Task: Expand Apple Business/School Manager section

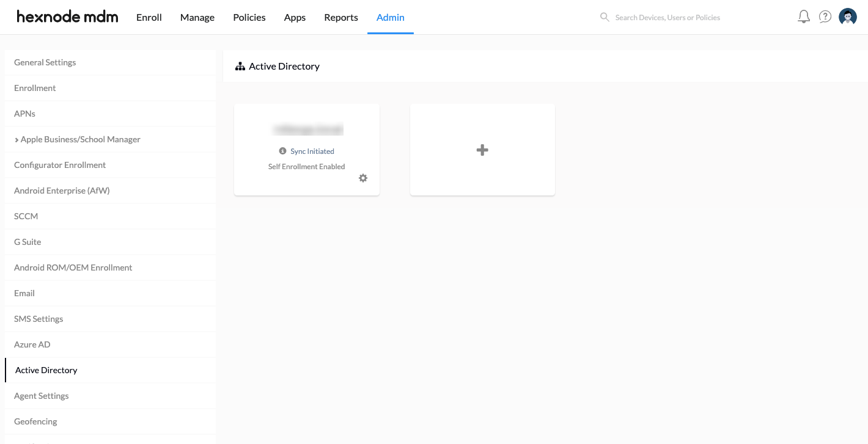Action: pos(17,140)
